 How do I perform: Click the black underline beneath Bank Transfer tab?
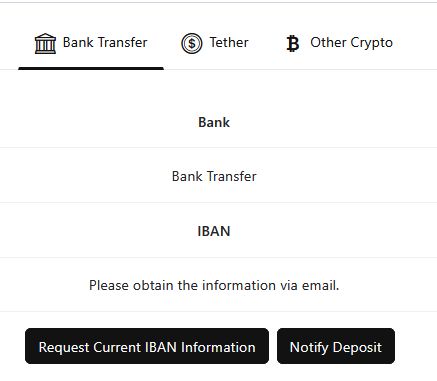91,68
